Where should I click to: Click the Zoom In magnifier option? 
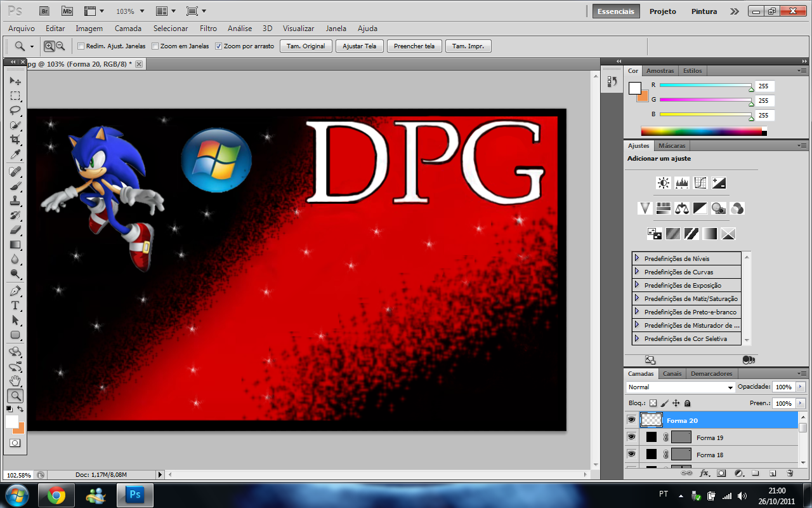[49, 46]
